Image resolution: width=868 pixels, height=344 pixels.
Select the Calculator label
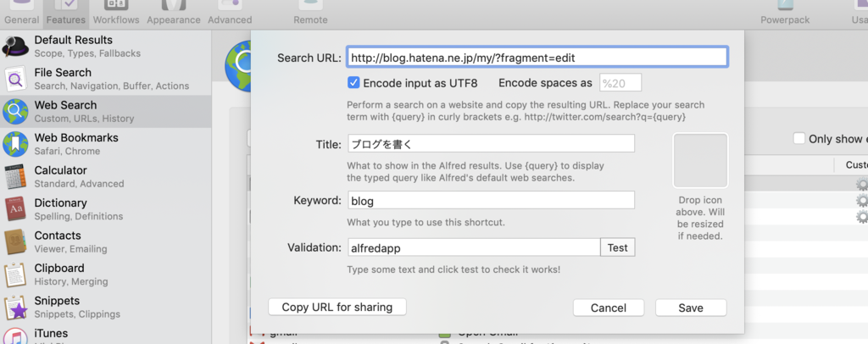[60, 169]
